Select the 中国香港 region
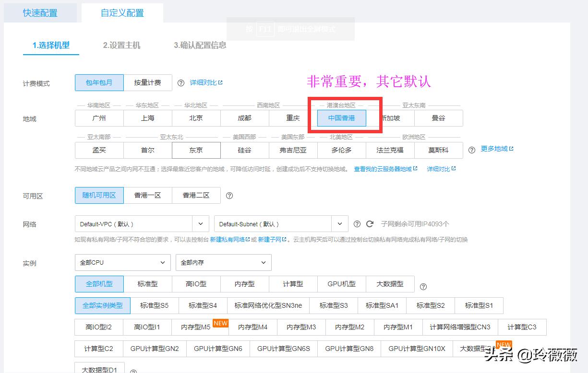 point(340,118)
